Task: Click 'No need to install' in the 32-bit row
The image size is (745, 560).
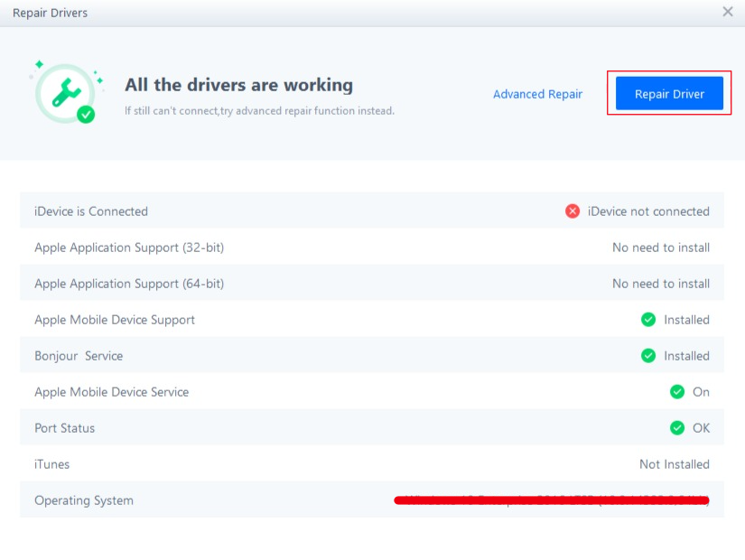Action: (661, 247)
